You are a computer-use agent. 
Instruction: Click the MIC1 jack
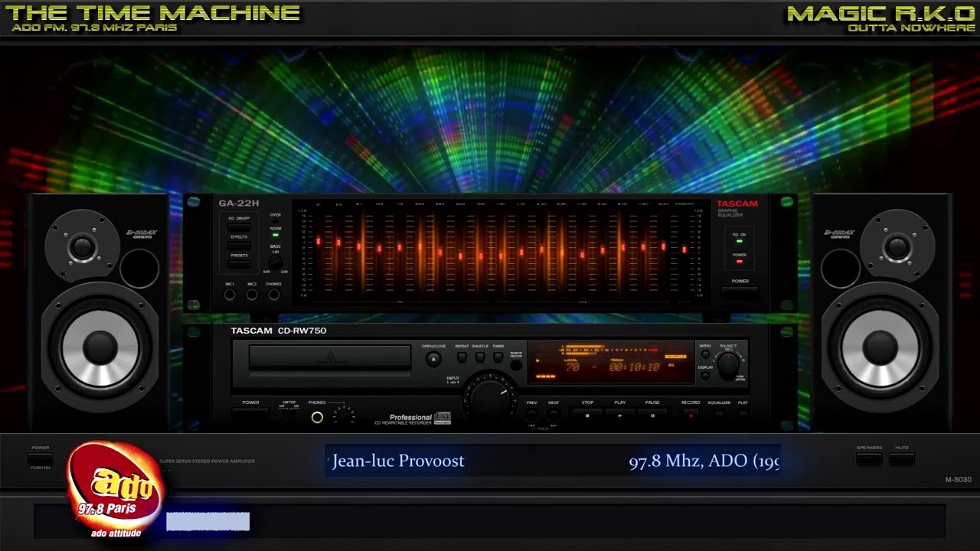click(230, 295)
